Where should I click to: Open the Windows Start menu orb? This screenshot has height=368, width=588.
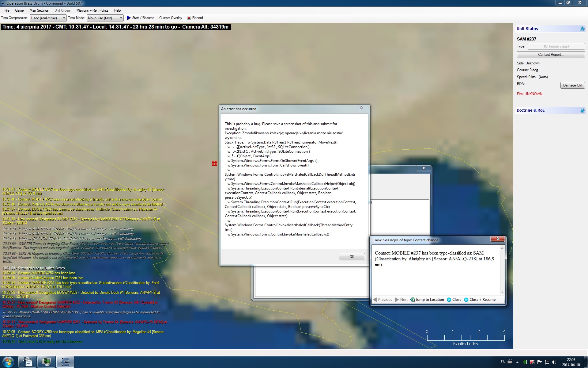8,362
